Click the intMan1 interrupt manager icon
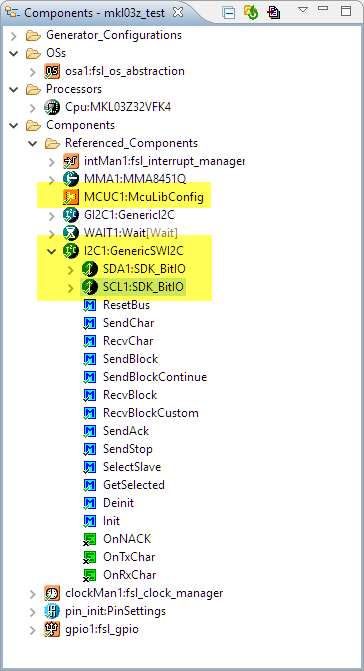This screenshot has width=364, height=671. (x=71, y=161)
